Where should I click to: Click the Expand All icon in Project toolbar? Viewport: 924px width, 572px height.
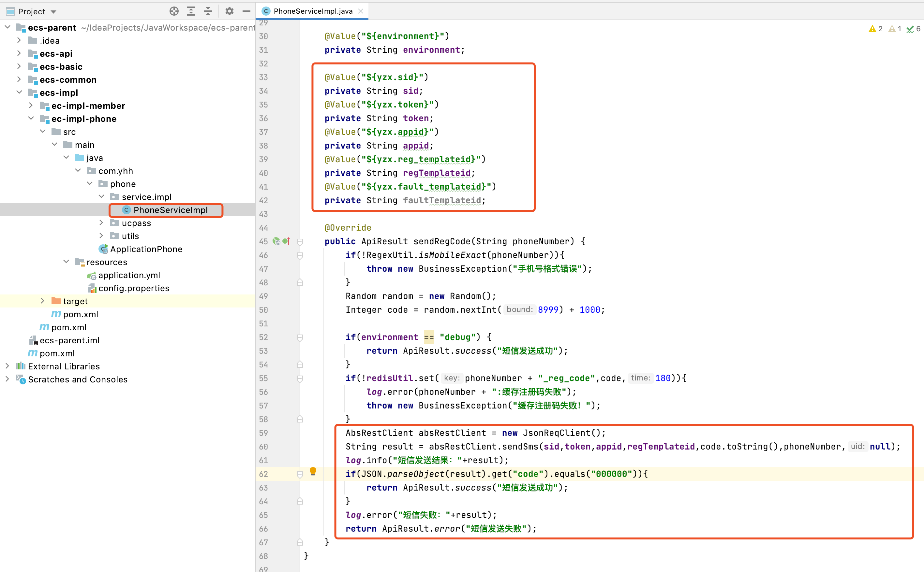click(x=191, y=11)
